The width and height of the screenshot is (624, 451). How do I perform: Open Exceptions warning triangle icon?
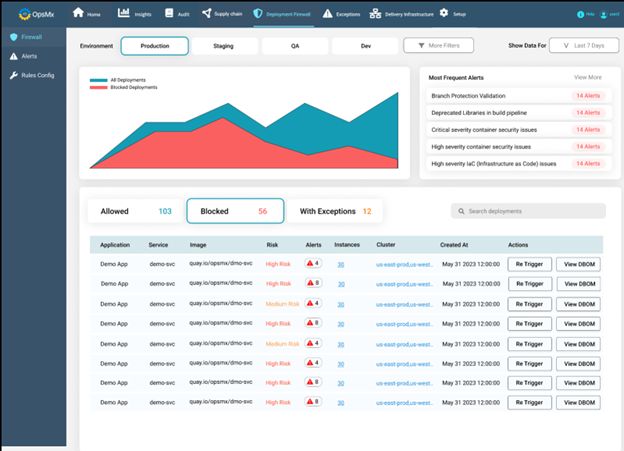click(x=327, y=14)
